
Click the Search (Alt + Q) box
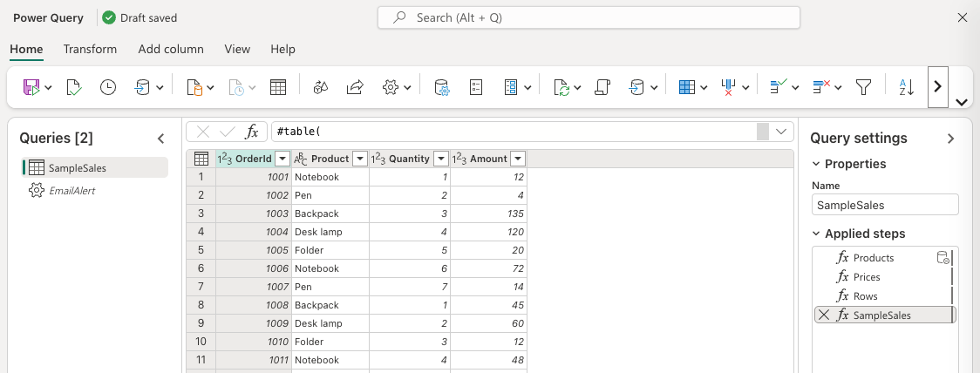(589, 18)
